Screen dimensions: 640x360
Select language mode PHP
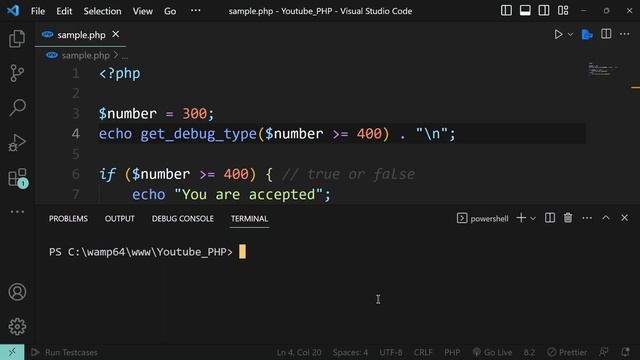pos(452,352)
